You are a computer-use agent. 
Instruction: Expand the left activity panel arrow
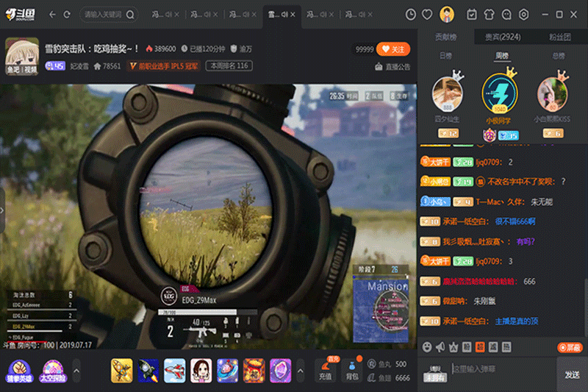pyautogui.click(x=76, y=370)
